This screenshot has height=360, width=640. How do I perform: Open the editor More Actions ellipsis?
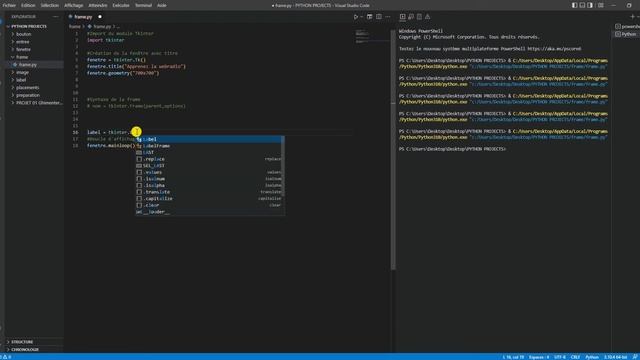tap(388, 17)
